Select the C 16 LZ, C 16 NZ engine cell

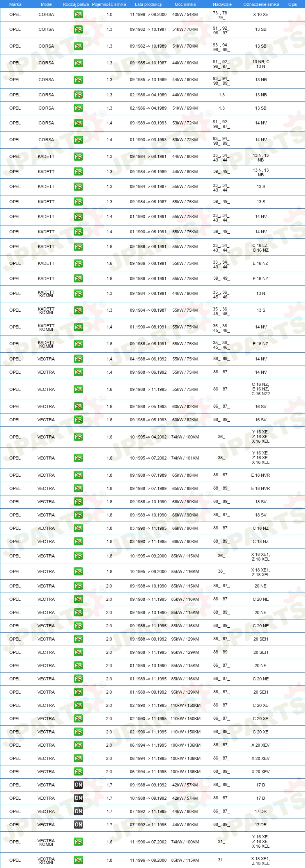261,248
